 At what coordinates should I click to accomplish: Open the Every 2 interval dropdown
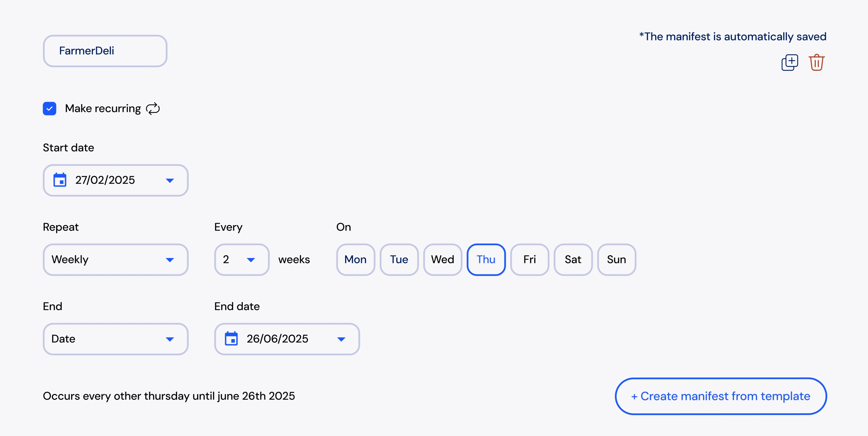pos(242,259)
